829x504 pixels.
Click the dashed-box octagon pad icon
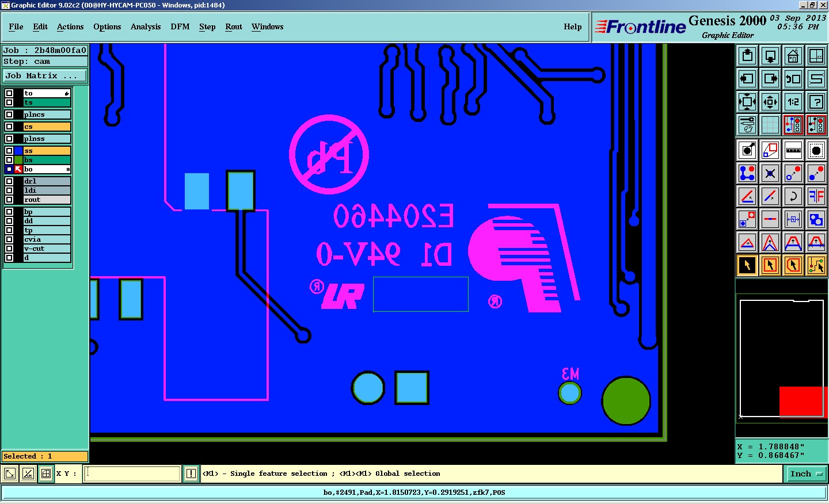tap(816, 150)
